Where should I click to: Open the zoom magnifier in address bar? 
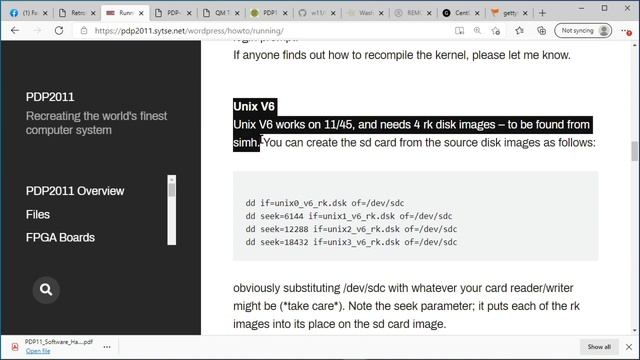(x=477, y=31)
